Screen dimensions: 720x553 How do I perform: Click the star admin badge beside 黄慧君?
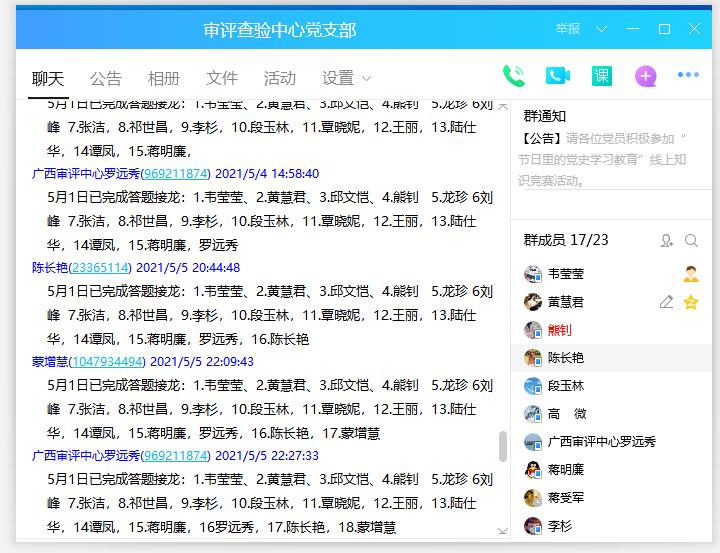pos(691,302)
